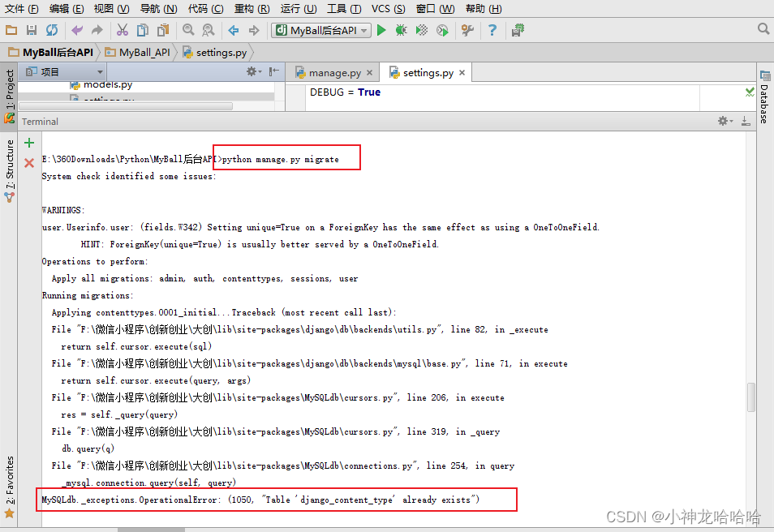Click the Open folder toolbar icon
This screenshot has width=774, height=532.
point(11,30)
